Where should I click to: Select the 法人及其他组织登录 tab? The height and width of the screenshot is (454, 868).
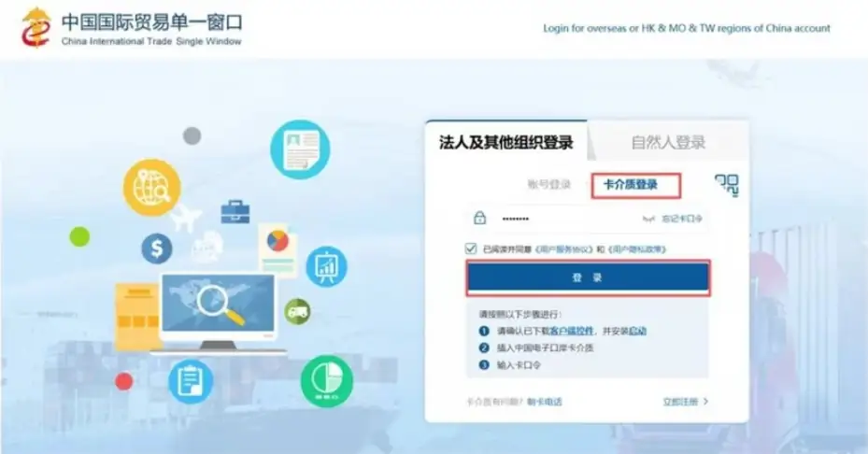tap(506, 142)
